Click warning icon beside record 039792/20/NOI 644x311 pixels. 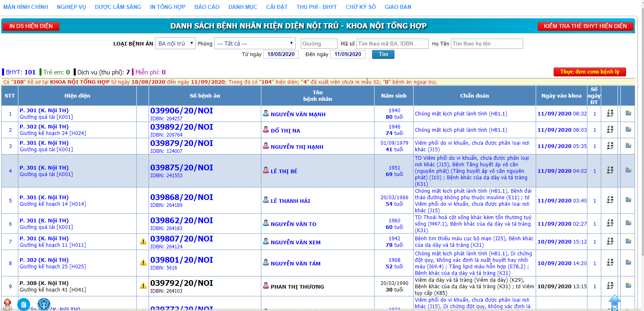143,286
